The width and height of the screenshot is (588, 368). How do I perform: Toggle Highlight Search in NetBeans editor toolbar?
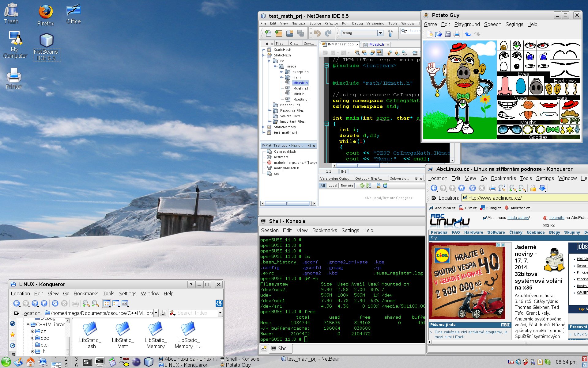pyautogui.click(x=379, y=53)
